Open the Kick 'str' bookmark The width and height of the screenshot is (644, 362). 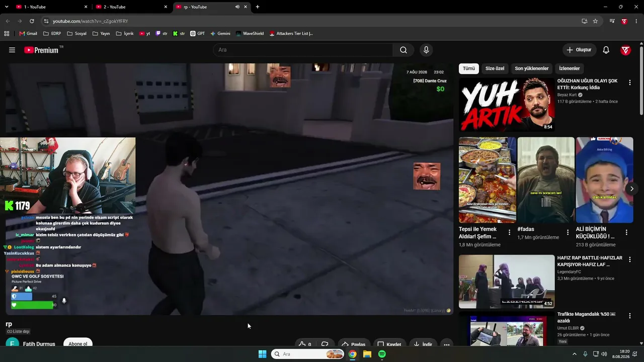click(179, 34)
